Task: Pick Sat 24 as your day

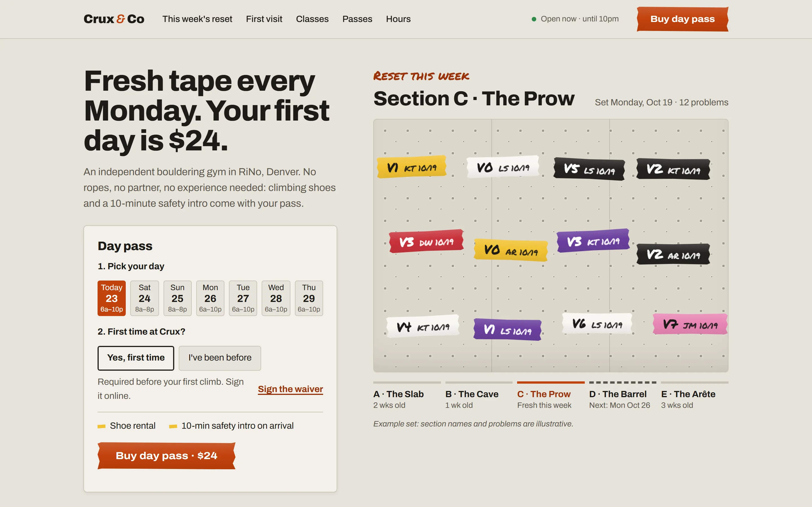Action: [145, 298]
